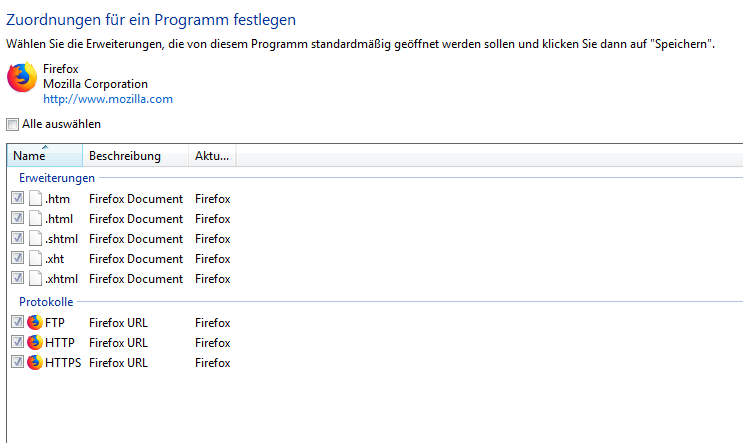Click the .html file document icon
The image size is (743, 443).
[x=35, y=218]
